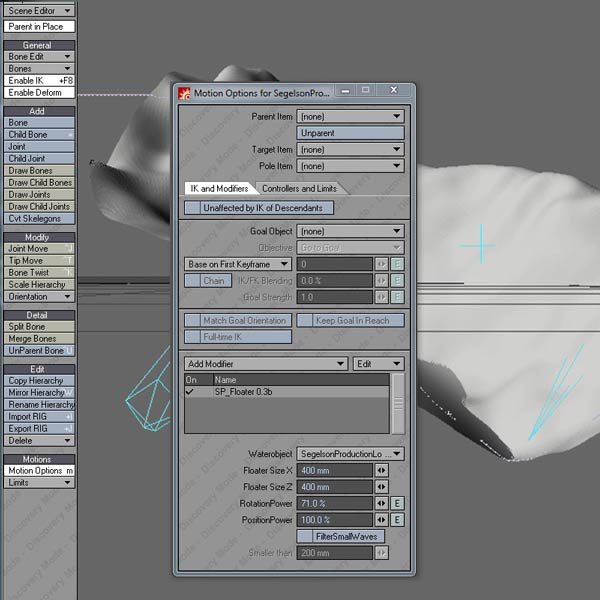This screenshot has width=600, height=600.
Task: Open the Parent Item dropdown
Action: point(350,117)
